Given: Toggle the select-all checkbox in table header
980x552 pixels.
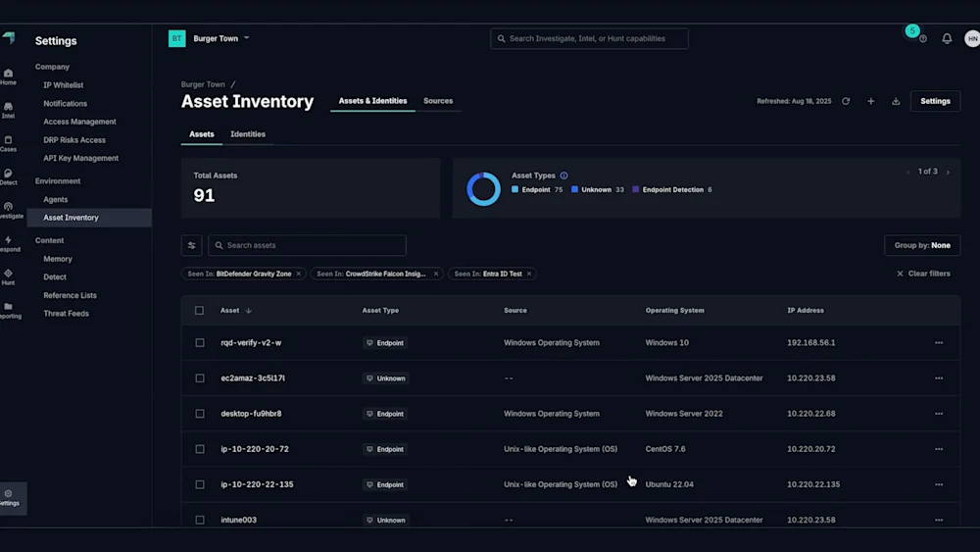Looking at the screenshot, I should coord(200,311).
